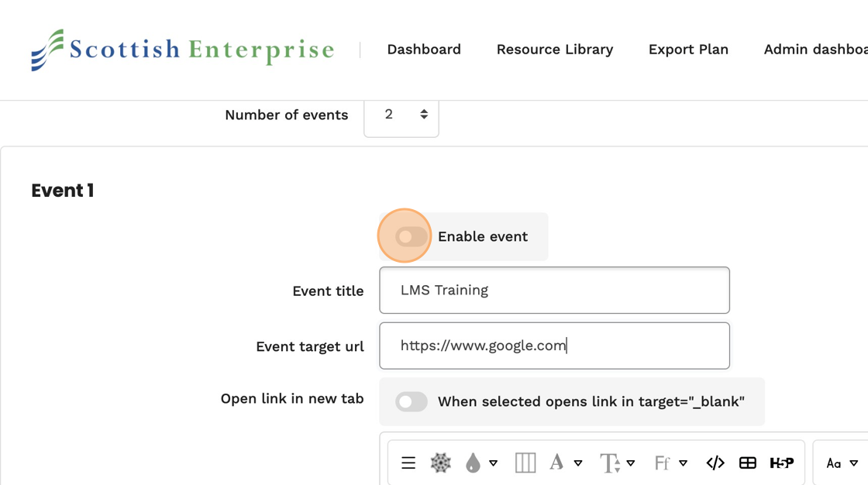This screenshot has height=485, width=868.
Task: Click the spider-web icon in editor toolbar
Action: [440, 463]
